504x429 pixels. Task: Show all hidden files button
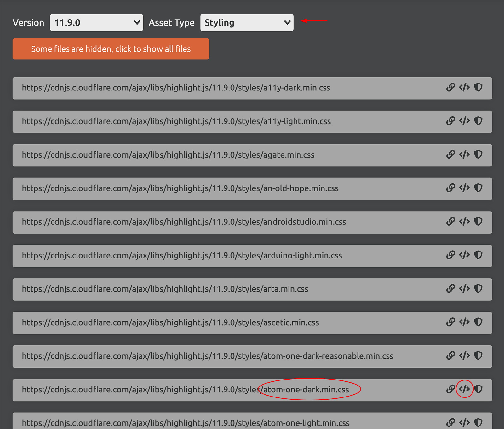click(x=111, y=49)
